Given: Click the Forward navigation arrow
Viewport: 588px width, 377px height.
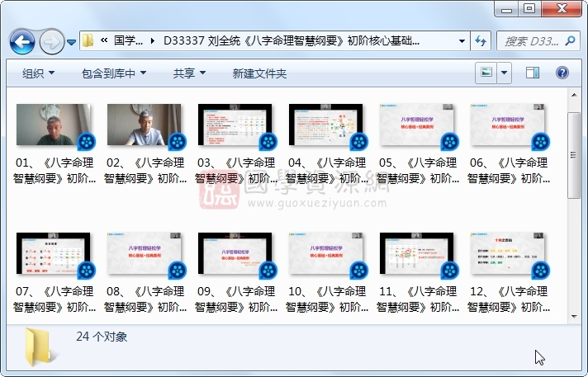Looking at the screenshot, I should (51, 42).
